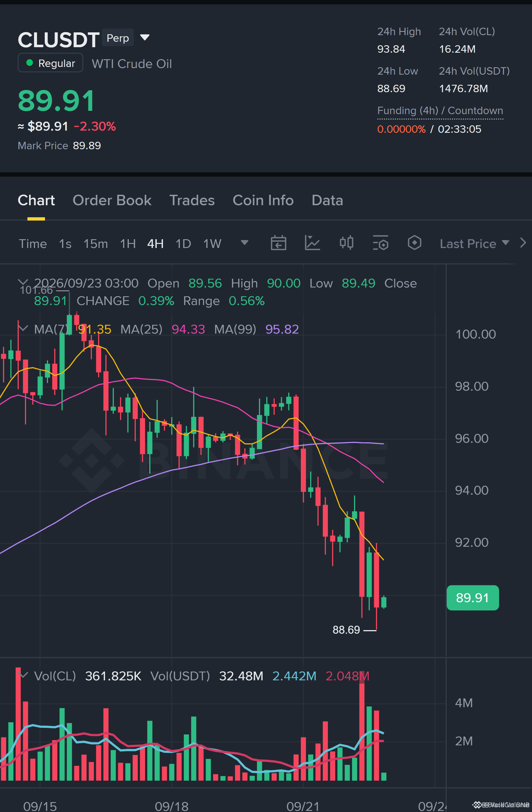The width and height of the screenshot is (532, 812).
Task: Click the hexagon chart preferences icon
Action: coord(414,243)
